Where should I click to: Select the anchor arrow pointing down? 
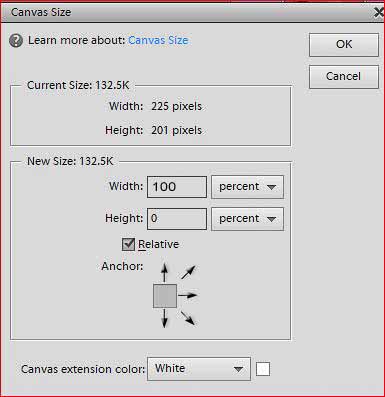pyautogui.click(x=164, y=318)
